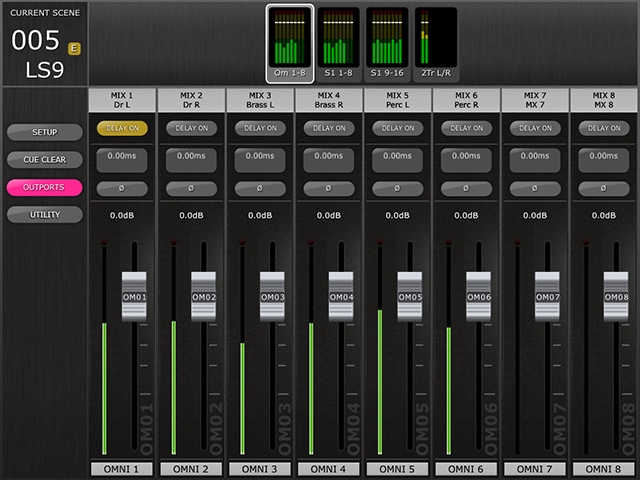Select the Om 1-8 meter bank

(290, 44)
